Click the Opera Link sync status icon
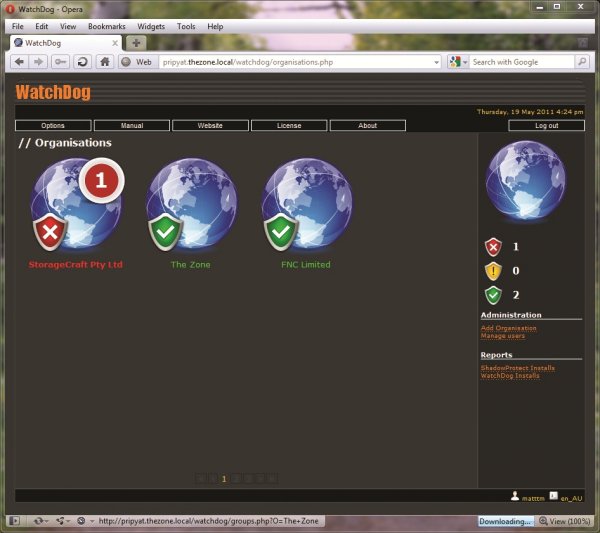The image size is (600, 533). click(x=38, y=521)
